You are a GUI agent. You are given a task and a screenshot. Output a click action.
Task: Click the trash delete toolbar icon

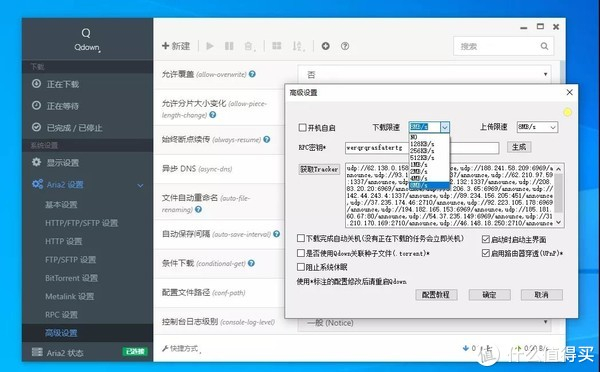pos(249,46)
